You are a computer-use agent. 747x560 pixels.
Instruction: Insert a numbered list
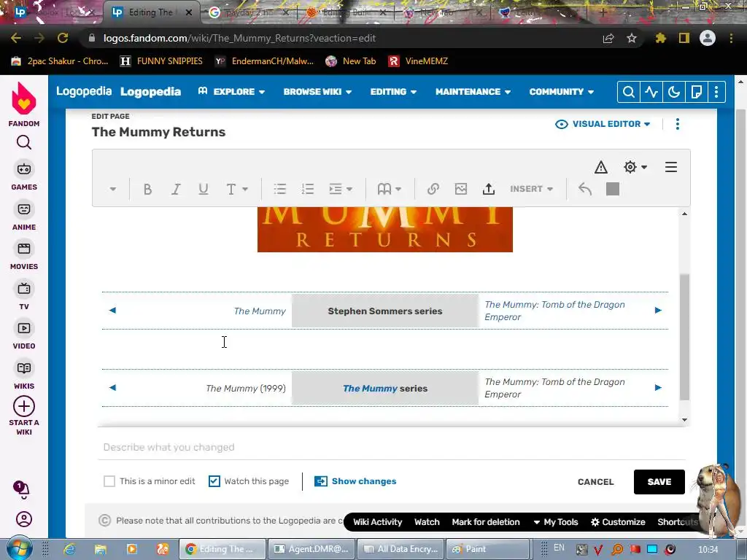pos(308,189)
